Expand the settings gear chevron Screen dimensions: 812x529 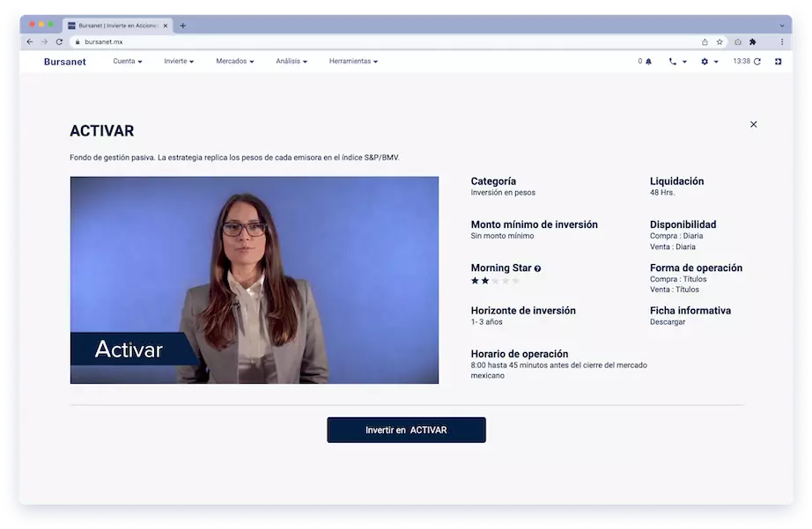click(717, 62)
